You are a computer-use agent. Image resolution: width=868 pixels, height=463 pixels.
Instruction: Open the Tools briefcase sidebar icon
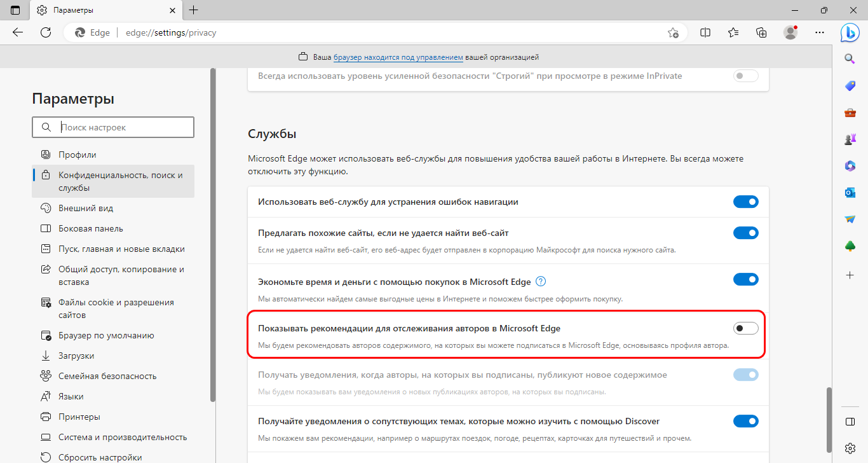[x=850, y=113]
